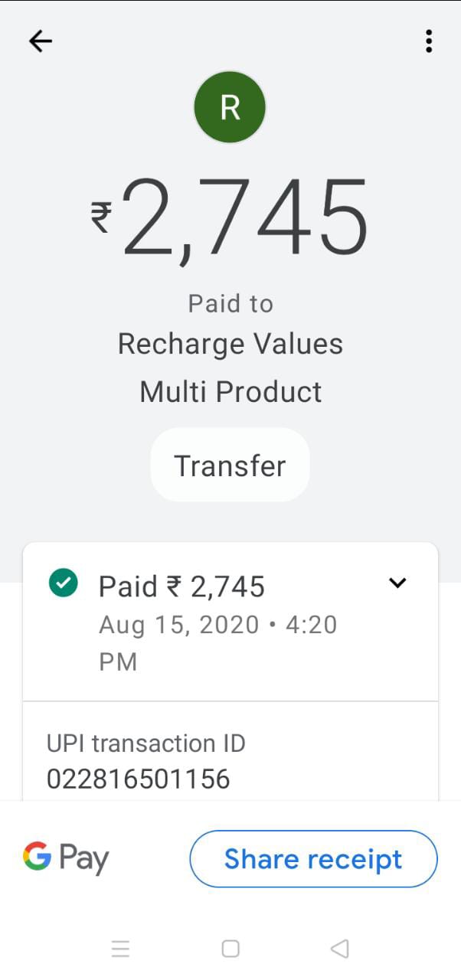Click the "UPI transaction ID" label

[x=145, y=743]
